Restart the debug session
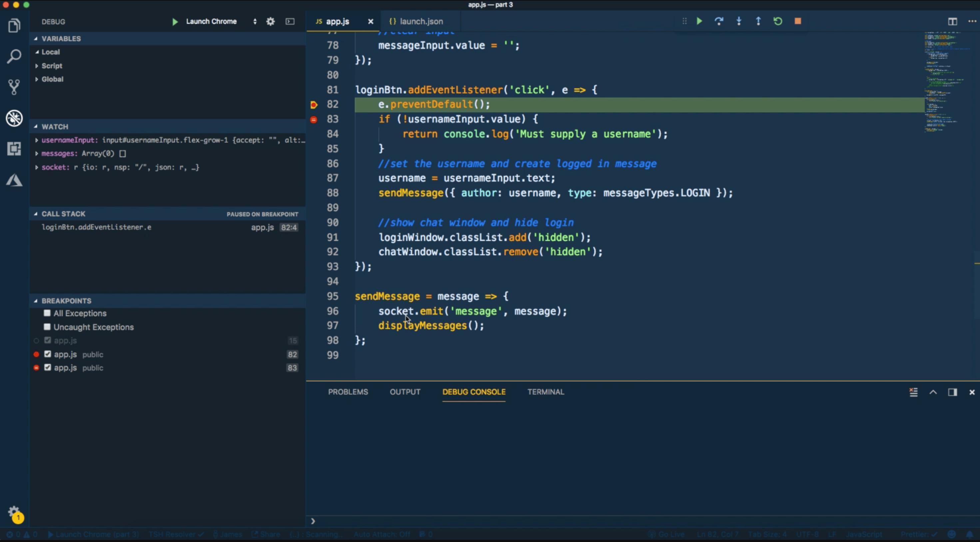This screenshot has width=980, height=542. pyautogui.click(x=778, y=21)
